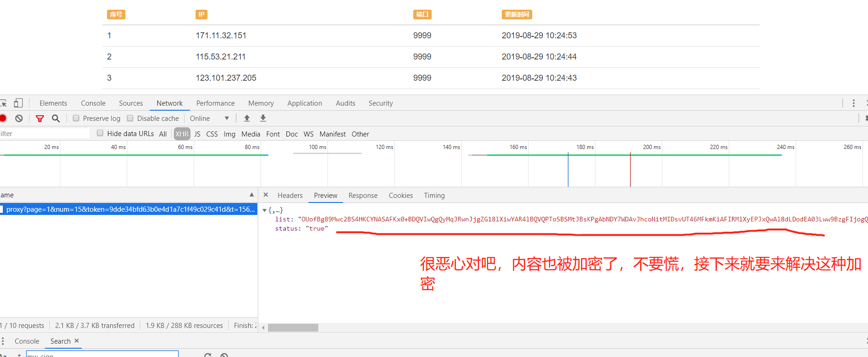Click the import HAR upload arrow
868x357 pixels.
click(x=247, y=118)
